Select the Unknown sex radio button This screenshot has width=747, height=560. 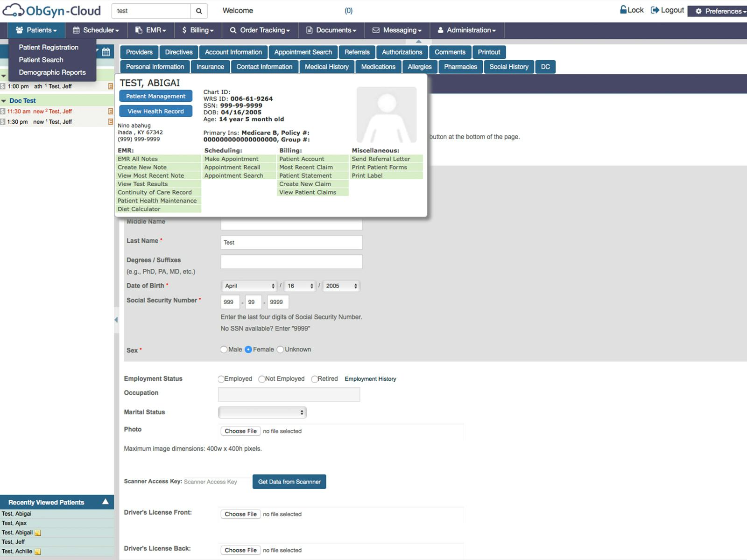[280, 349]
